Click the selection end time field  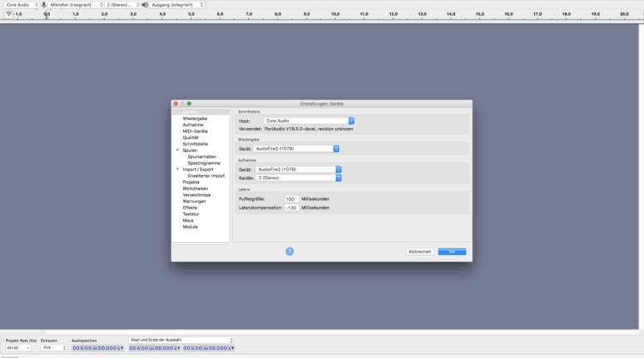pos(207,349)
